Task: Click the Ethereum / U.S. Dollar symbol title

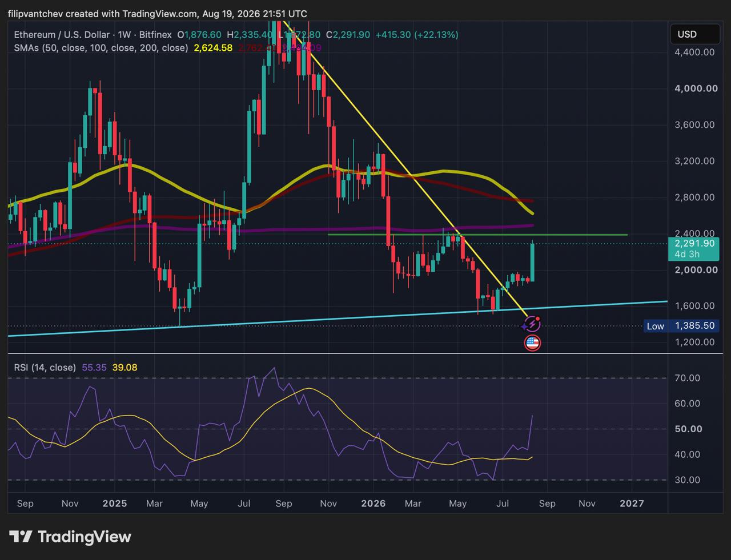Action: pos(61,35)
